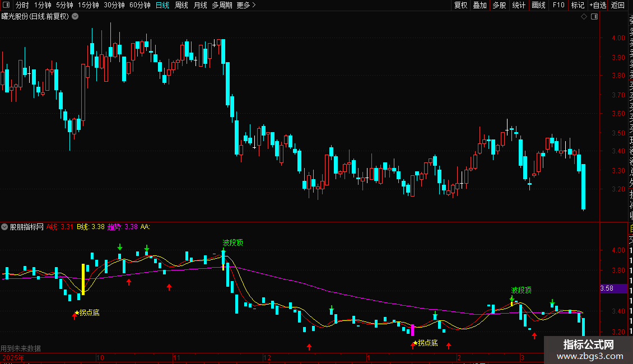
Task: Add stock via +自选 button
Action: (598, 5)
